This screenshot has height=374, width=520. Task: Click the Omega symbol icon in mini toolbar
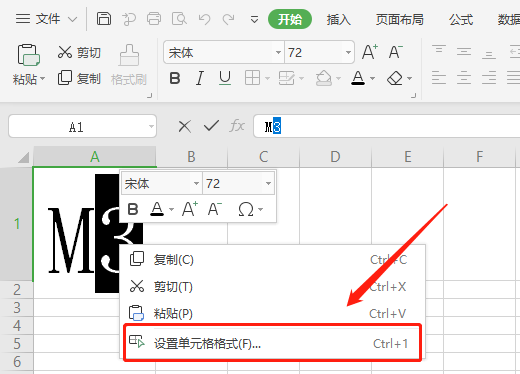point(246,209)
